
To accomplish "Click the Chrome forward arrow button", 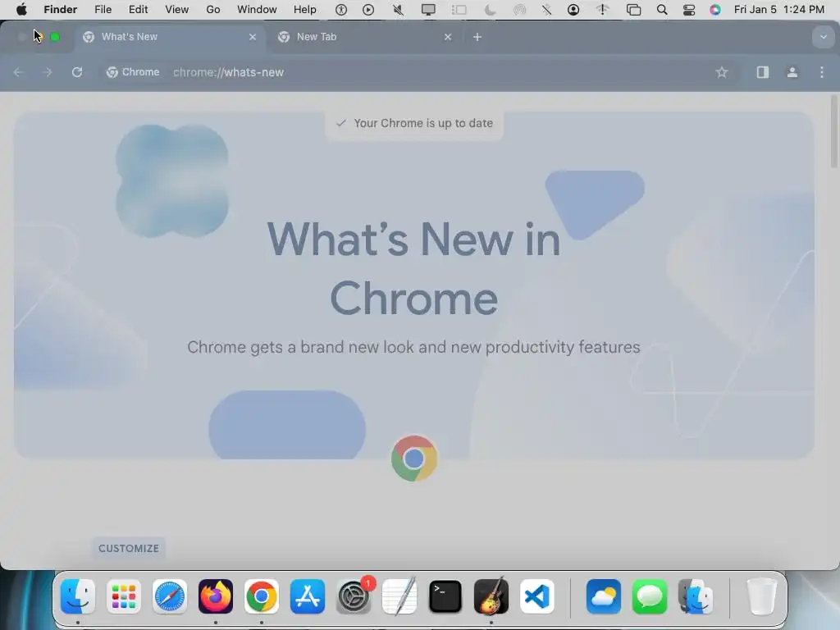I will [47, 72].
